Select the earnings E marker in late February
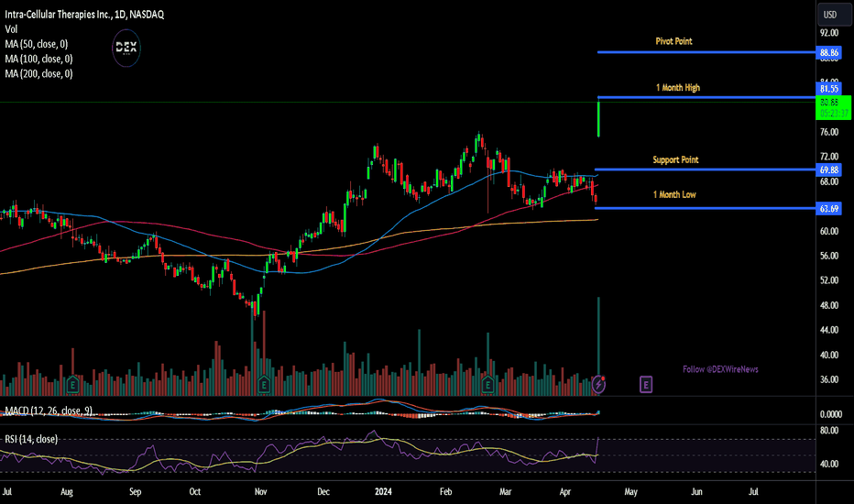 487,385
